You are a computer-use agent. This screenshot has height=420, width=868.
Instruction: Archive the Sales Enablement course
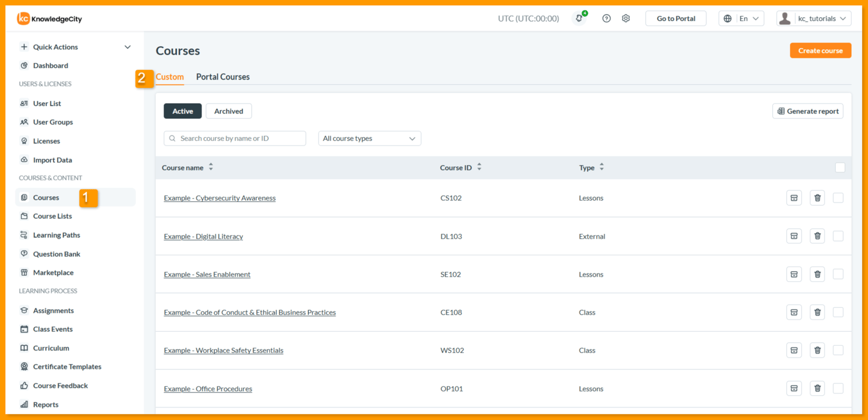[x=794, y=274]
